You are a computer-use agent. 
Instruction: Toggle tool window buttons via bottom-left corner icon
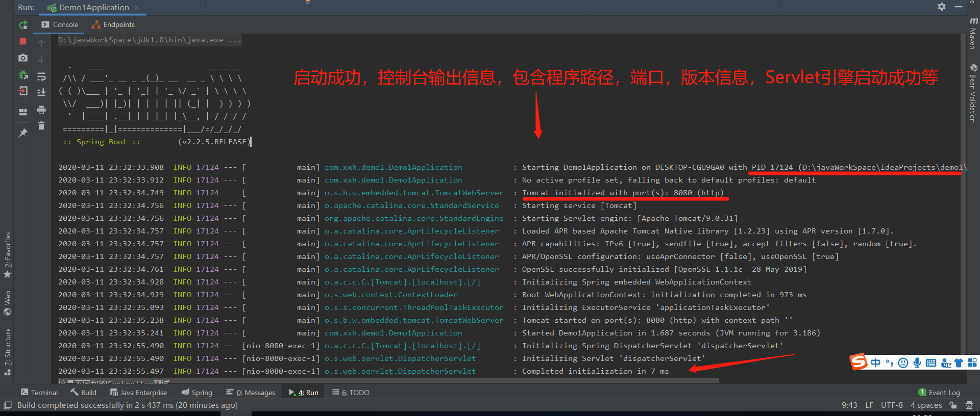click(8, 405)
